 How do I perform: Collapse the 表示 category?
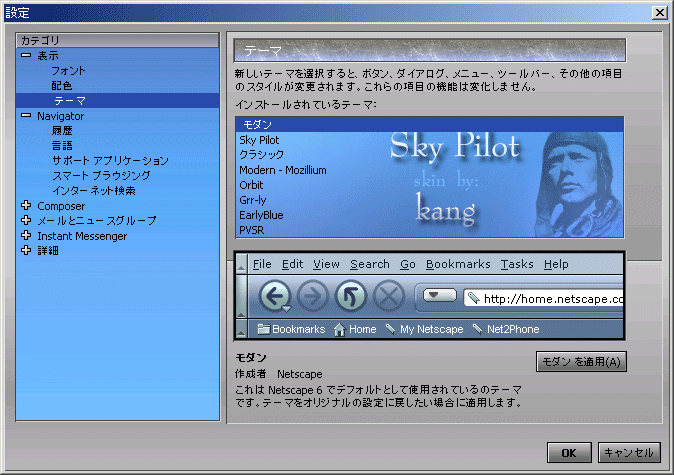coord(26,55)
